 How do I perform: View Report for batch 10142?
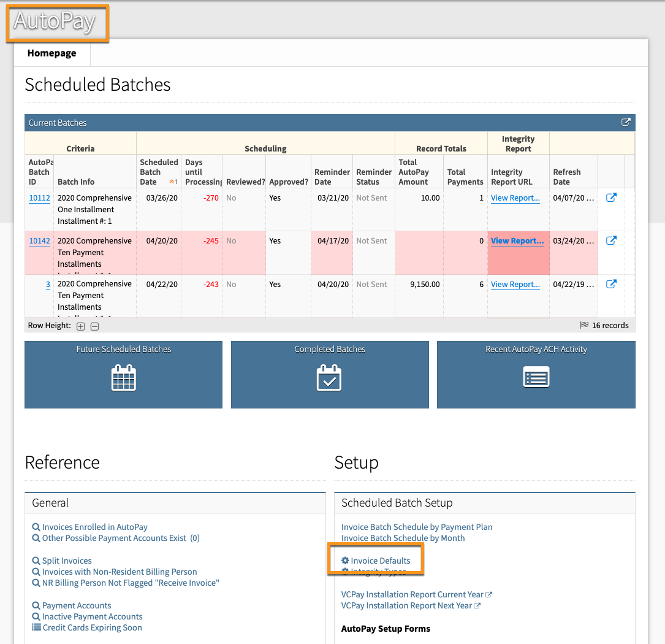click(517, 241)
